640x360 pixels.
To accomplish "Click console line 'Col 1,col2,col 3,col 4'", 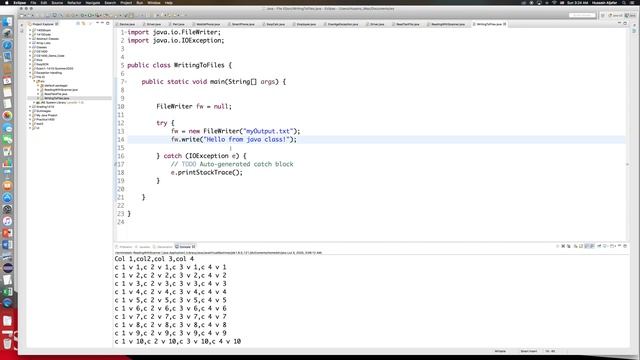I will coord(154,259).
